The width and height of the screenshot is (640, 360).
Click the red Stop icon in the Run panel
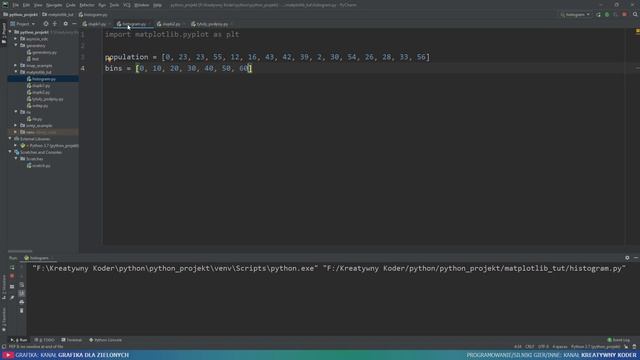(12, 276)
